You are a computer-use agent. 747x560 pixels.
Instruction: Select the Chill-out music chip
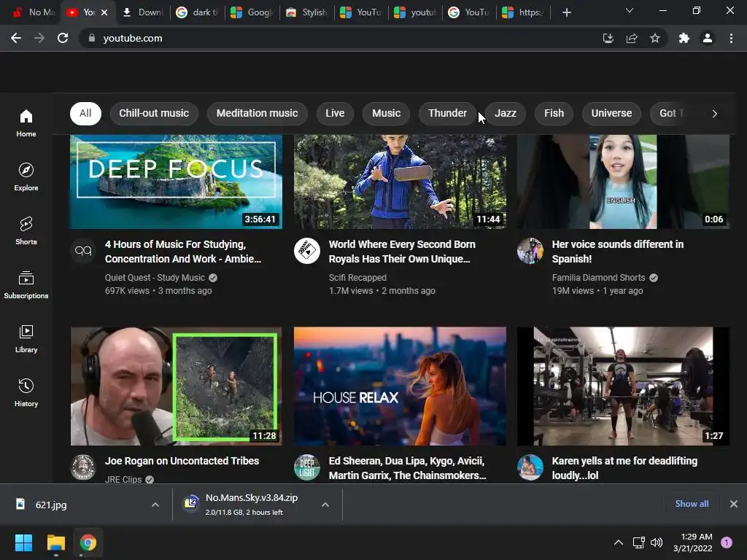pyautogui.click(x=154, y=113)
